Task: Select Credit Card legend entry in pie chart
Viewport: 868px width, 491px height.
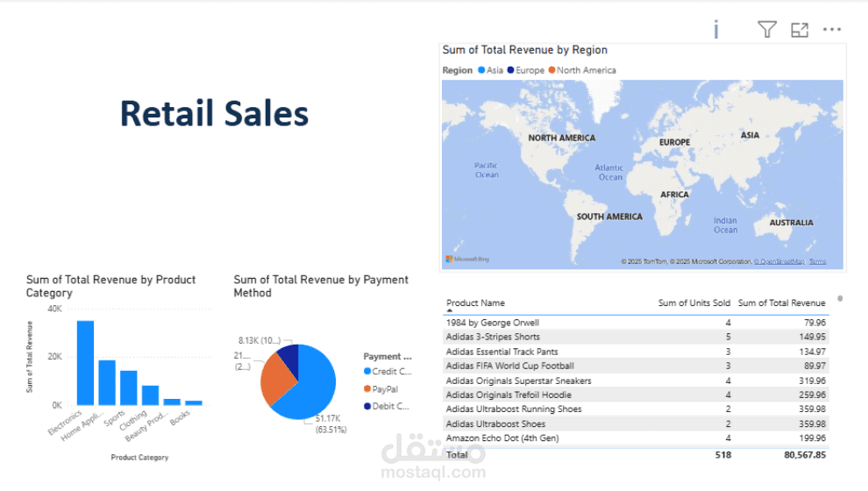Action: point(388,372)
